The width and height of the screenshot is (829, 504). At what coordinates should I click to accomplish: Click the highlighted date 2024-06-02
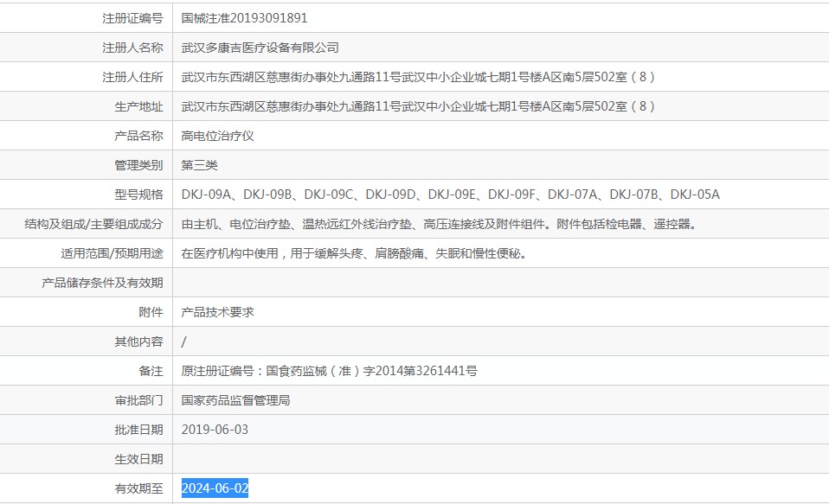point(215,488)
